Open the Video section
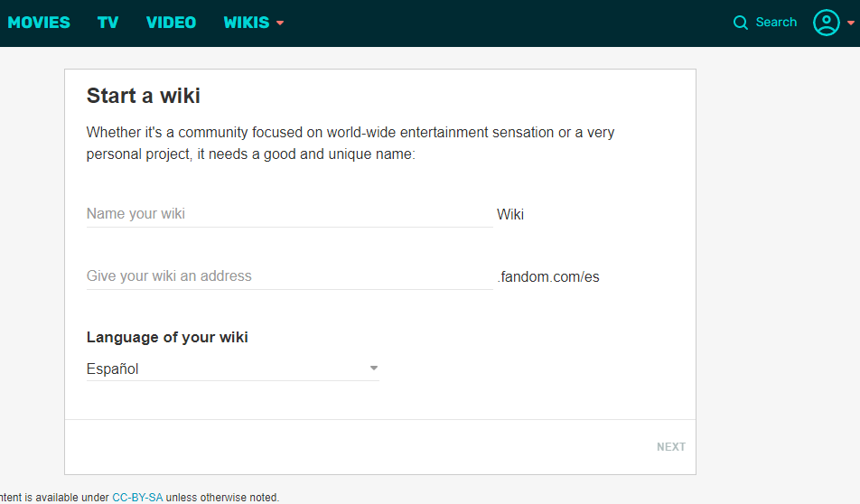This screenshot has height=504, width=860. pos(171,23)
